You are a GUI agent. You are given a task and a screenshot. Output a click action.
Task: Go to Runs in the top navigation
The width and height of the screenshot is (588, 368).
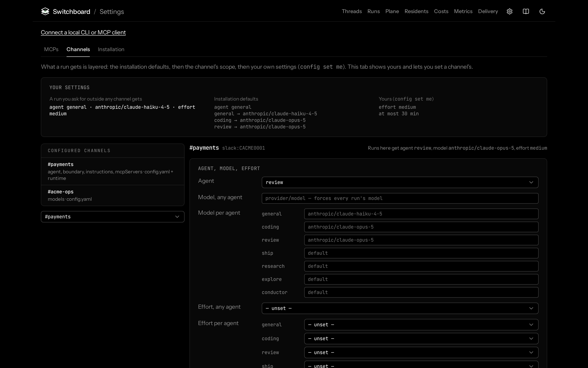tap(373, 11)
